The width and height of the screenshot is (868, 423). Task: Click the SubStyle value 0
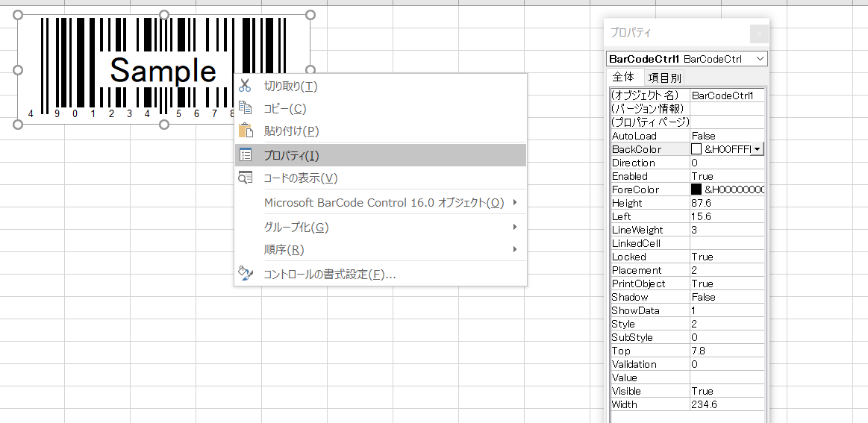pos(727,337)
